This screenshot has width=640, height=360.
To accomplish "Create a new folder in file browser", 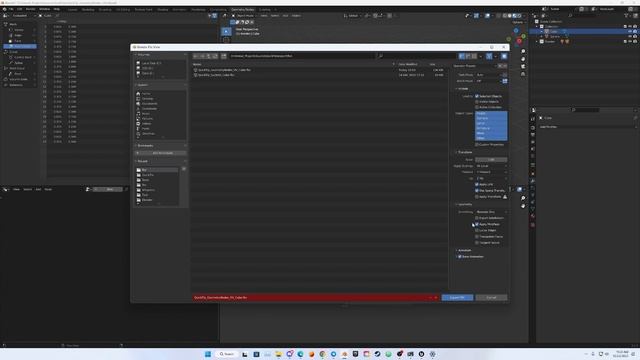I will point(224,56).
